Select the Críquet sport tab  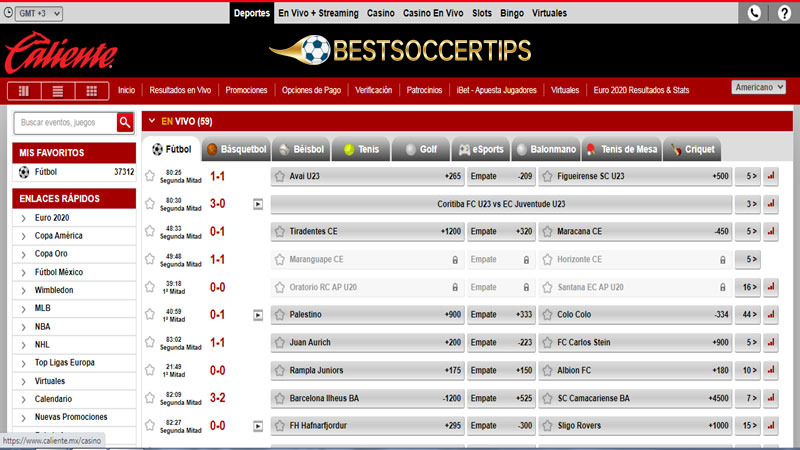[692, 149]
